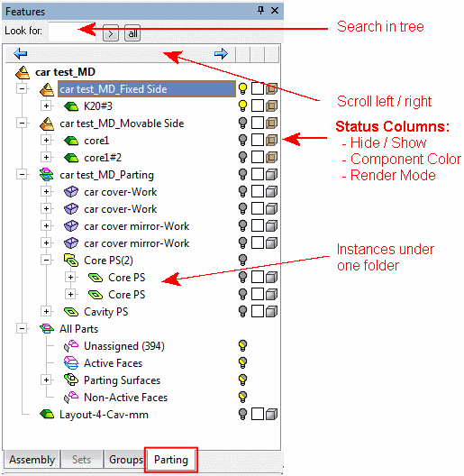Open the Groups tab
This screenshot has height=476, width=464.
coord(126,460)
